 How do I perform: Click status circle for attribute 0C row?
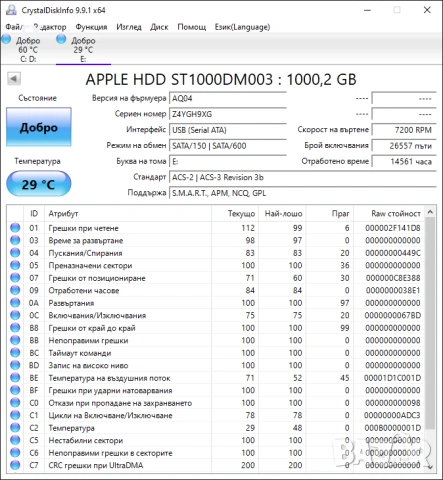[15, 315]
